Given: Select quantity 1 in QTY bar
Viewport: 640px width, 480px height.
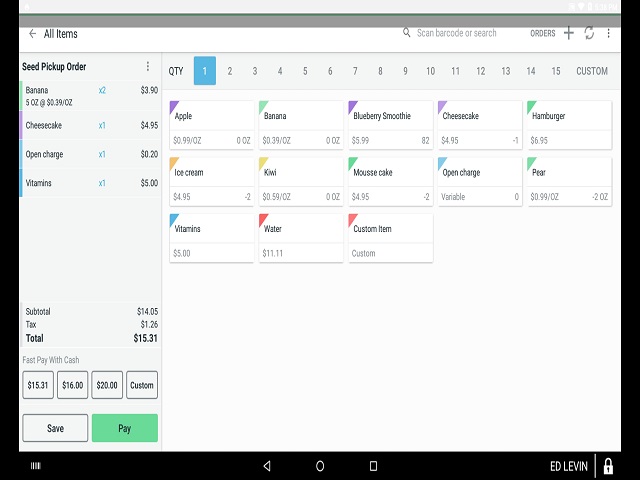Looking at the screenshot, I should [x=204, y=71].
